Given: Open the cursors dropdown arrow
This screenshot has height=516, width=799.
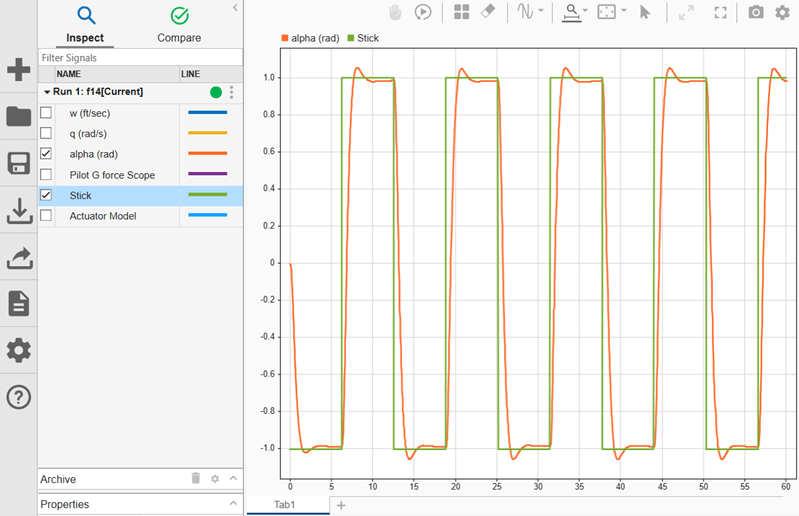Looking at the screenshot, I should 541,10.
